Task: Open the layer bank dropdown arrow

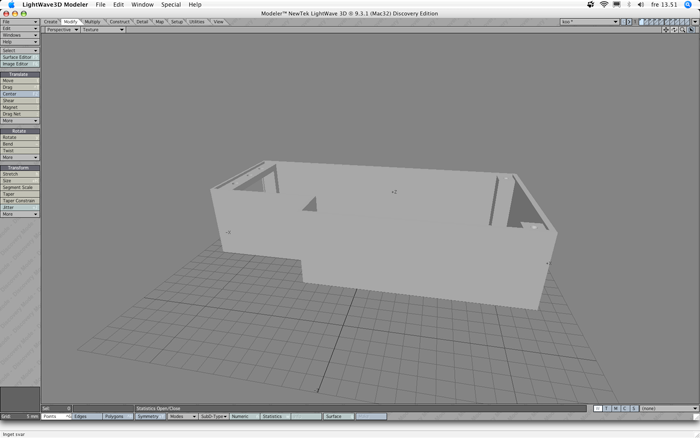Action: [695, 21]
